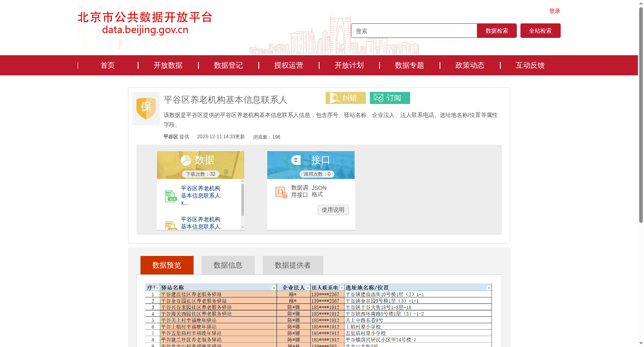Open first 平谷区养老机构基本信息联系人 file link
This screenshot has height=347, width=644.
click(201, 195)
